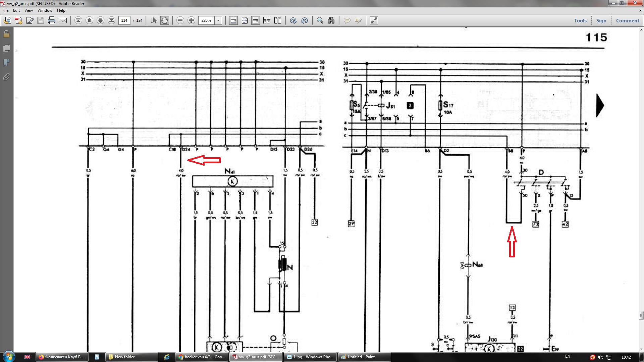This screenshot has width=644, height=362.
Task: Click the Zoom out minus button
Action: click(180, 20)
